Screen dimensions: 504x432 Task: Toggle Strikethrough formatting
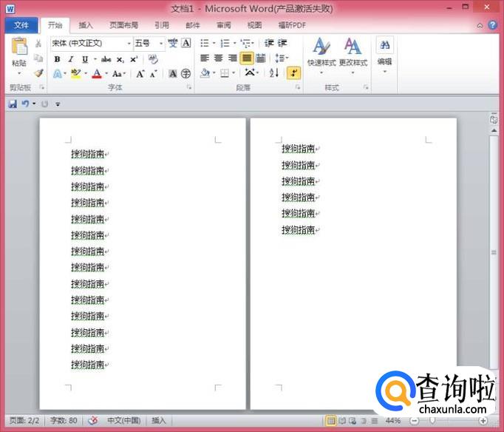[106, 59]
